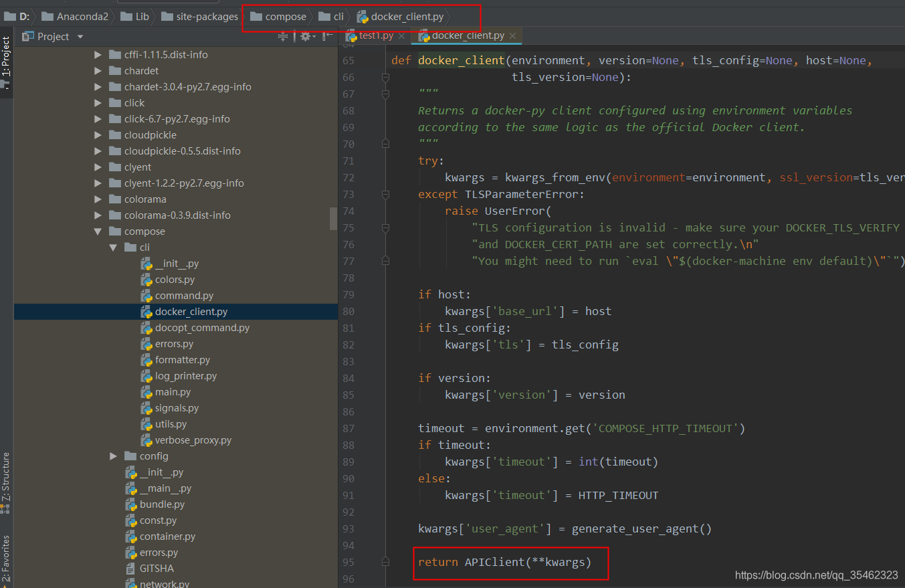The width and height of the screenshot is (905, 588).
Task: Collapse the cli folder
Action: tap(113, 248)
